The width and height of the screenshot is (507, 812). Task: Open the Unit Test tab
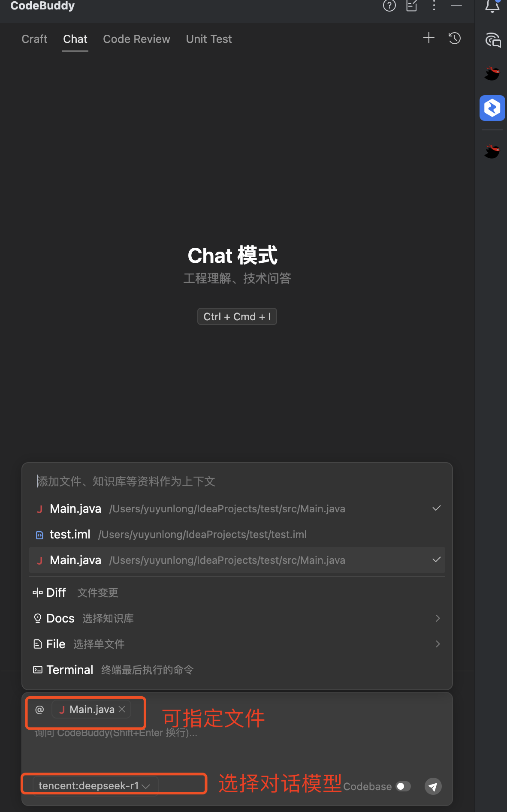(x=209, y=39)
